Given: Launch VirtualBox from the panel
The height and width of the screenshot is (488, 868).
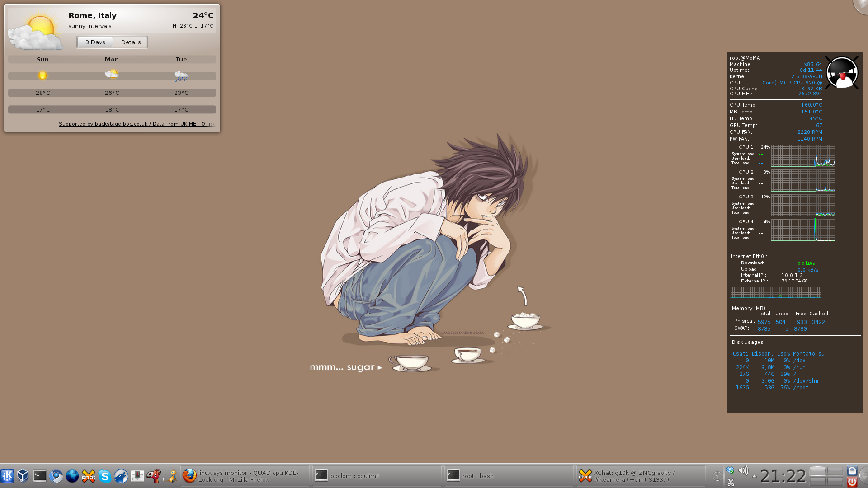Looking at the screenshot, I should (23, 476).
